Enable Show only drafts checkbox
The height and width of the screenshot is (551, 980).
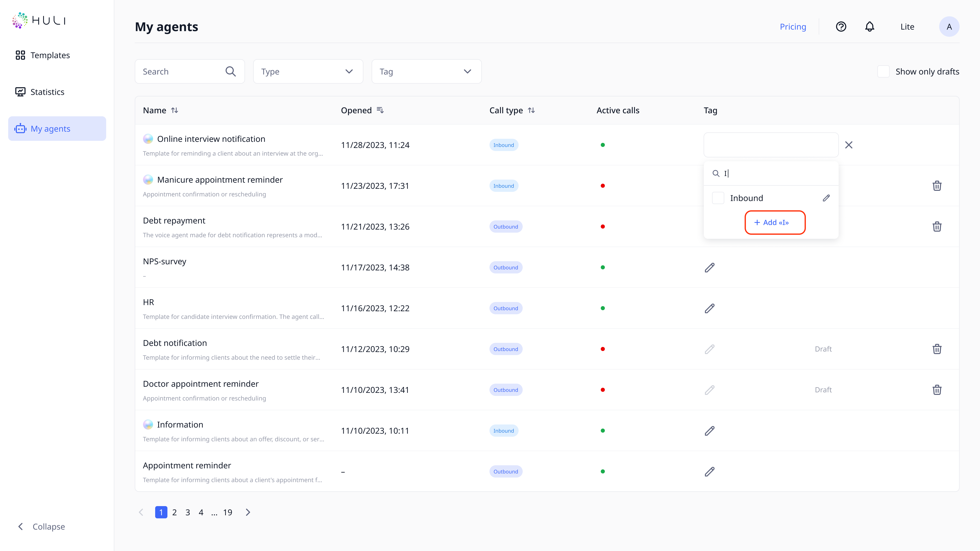tap(883, 71)
